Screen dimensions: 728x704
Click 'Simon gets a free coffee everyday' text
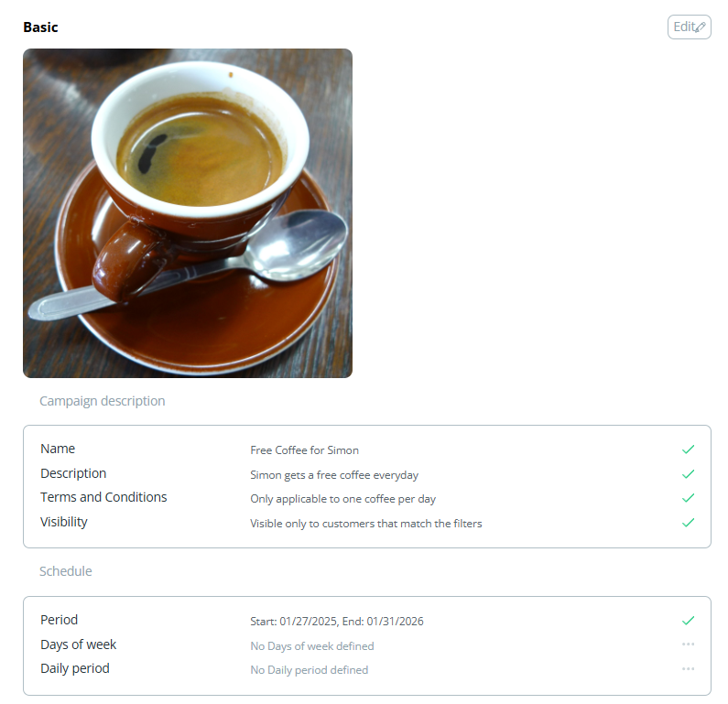coord(334,475)
